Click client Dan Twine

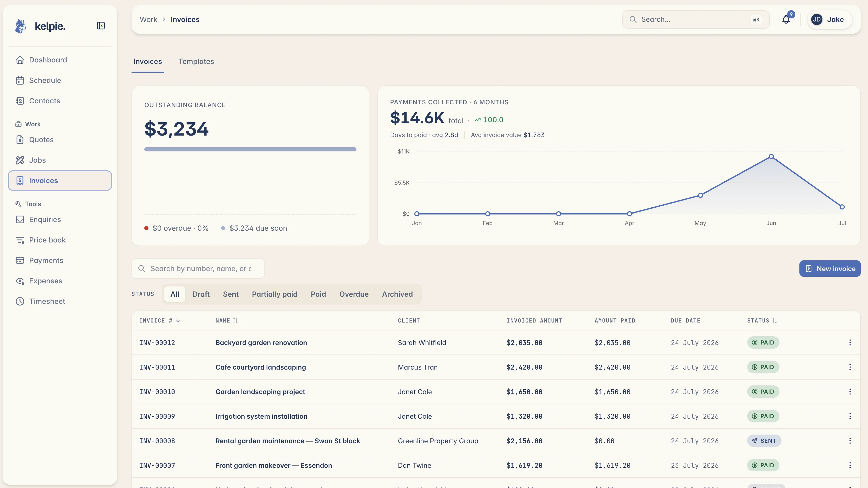click(415, 465)
